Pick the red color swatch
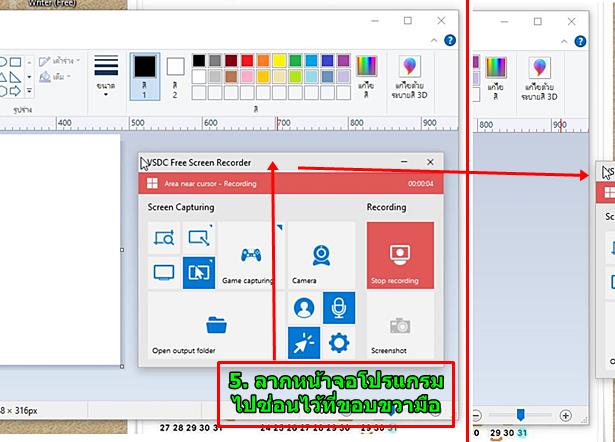The width and height of the screenshot is (615, 442). [247, 60]
